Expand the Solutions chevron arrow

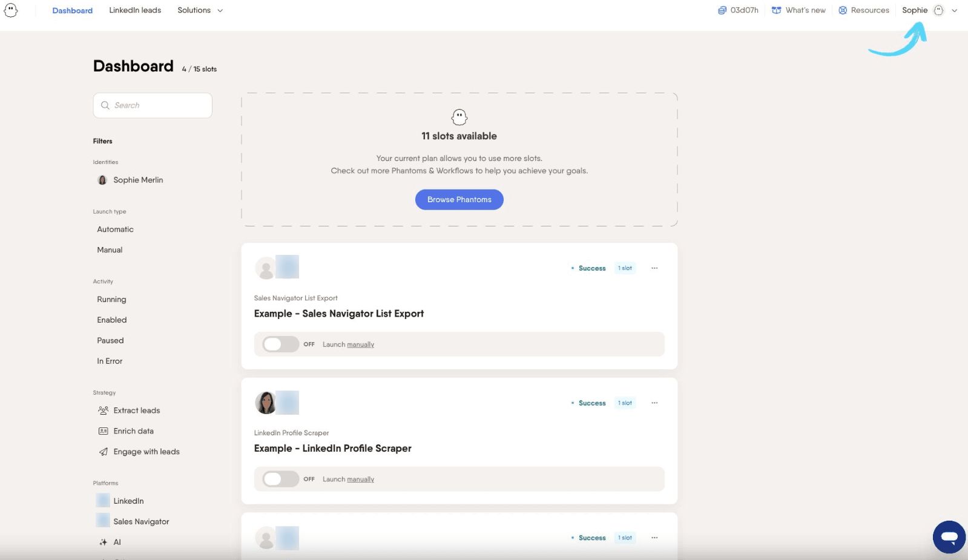click(x=220, y=11)
